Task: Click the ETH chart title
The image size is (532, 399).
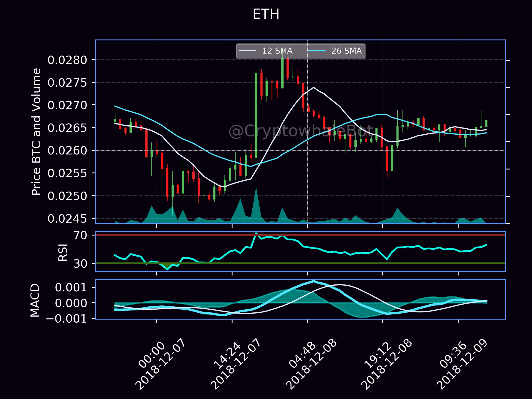Action: point(266,14)
